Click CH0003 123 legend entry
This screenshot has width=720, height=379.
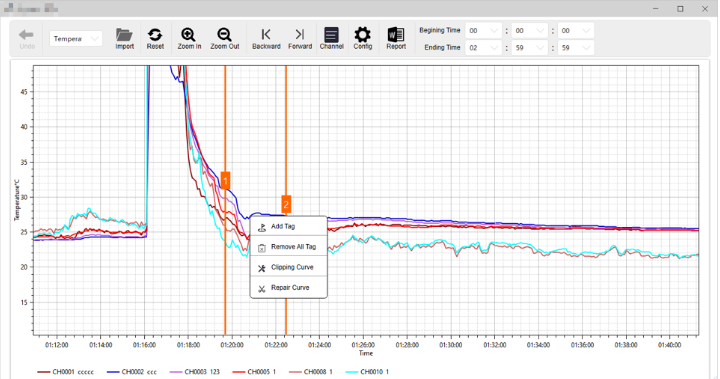coord(195,372)
